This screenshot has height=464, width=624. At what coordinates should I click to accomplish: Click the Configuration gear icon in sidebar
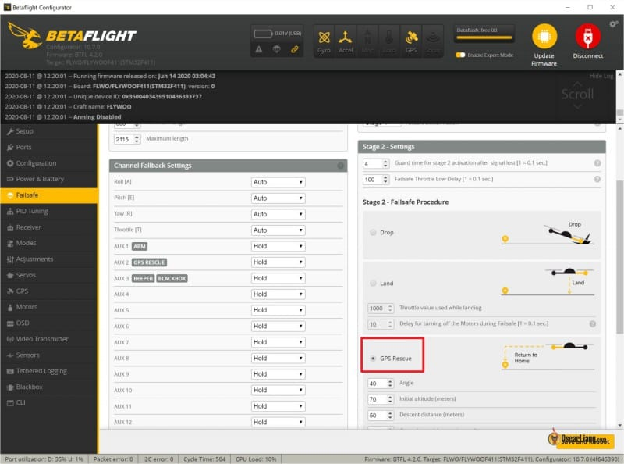(x=10, y=163)
